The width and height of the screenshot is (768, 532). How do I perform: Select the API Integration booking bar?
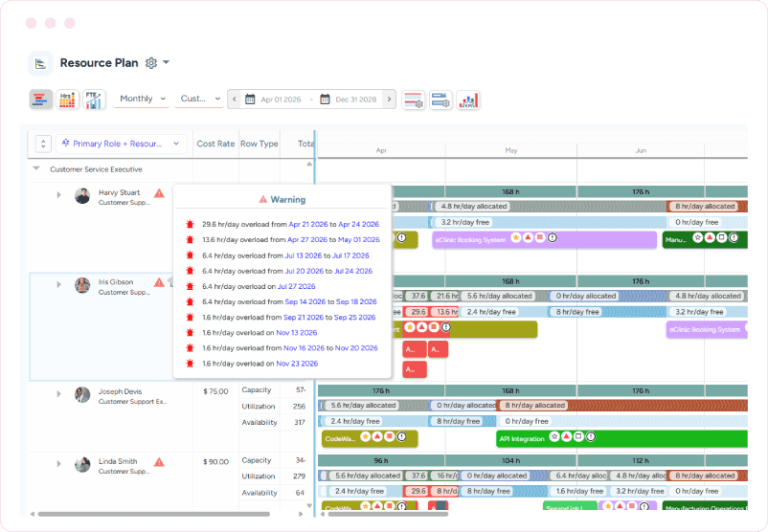point(621,438)
